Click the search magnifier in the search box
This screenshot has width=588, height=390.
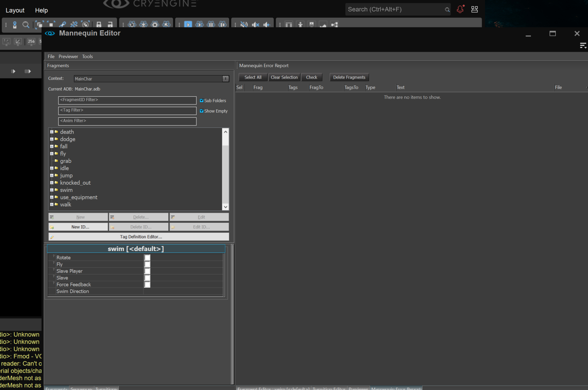point(447,10)
